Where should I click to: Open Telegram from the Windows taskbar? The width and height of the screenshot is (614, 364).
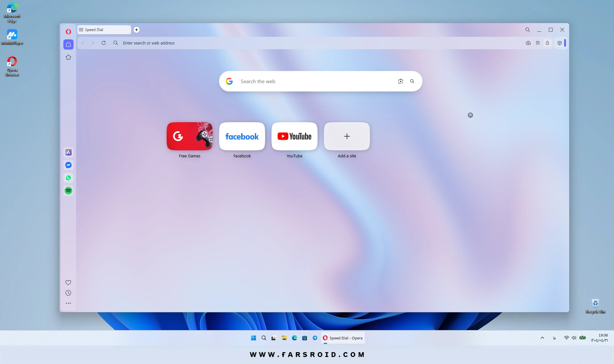(x=315, y=338)
